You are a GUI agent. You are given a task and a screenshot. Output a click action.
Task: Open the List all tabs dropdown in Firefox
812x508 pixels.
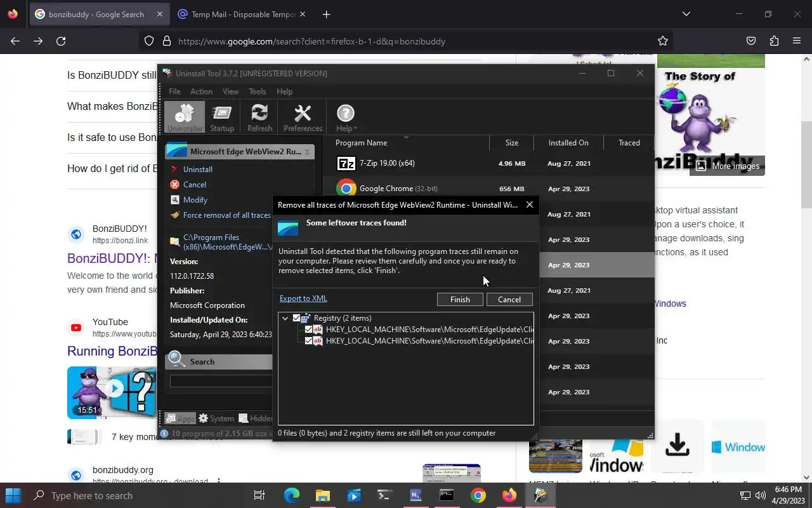[x=686, y=14]
